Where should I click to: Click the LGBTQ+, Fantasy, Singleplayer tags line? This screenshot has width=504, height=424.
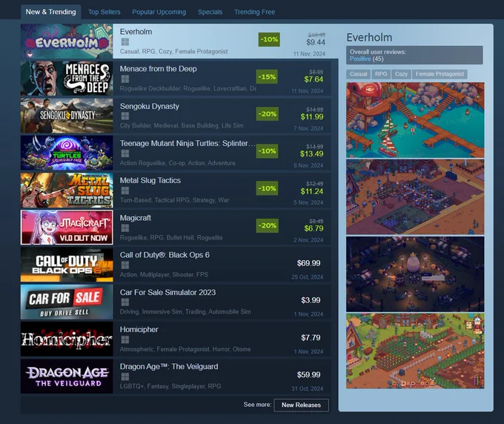click(170, 386)
